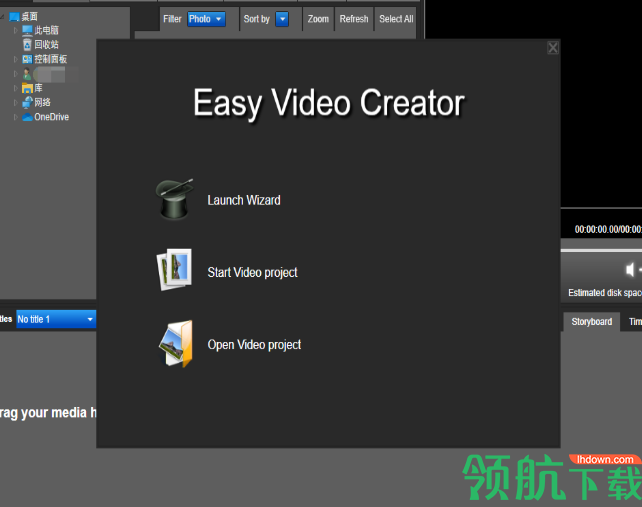The width and height of the screenshot is (642, 507).
Task: Open the Sort by dropdown arrow
Action: (282, 19)
